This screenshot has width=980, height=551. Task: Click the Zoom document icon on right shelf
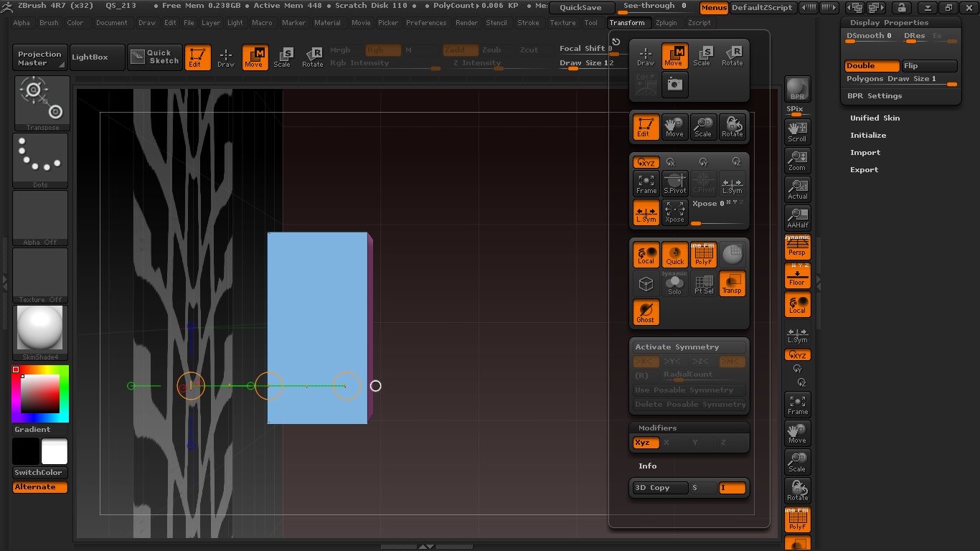pyautogui.click(x=798, y=160)
